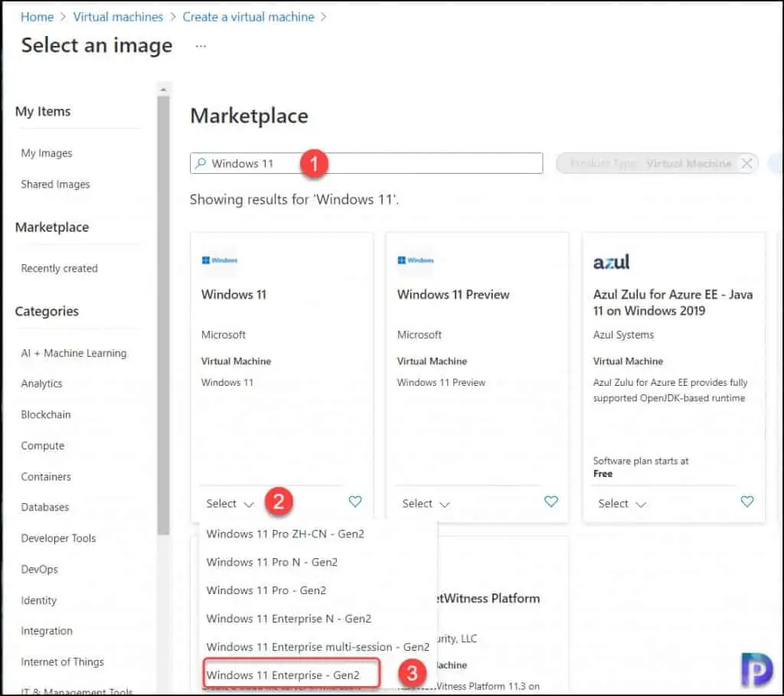Image resolution: width=784 pixels, height=696 pixels.
Task: Select the Integration category
Action: 47,631
